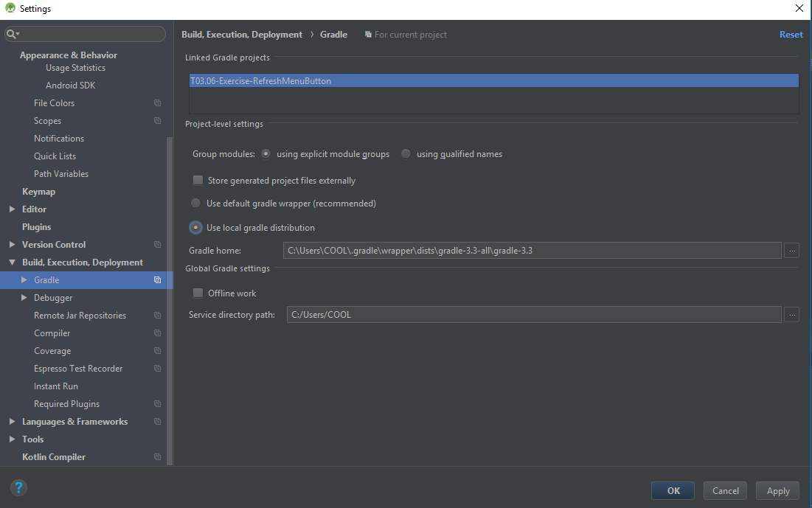Click the browse icon for Service directory path

click(x=791, y=314)
